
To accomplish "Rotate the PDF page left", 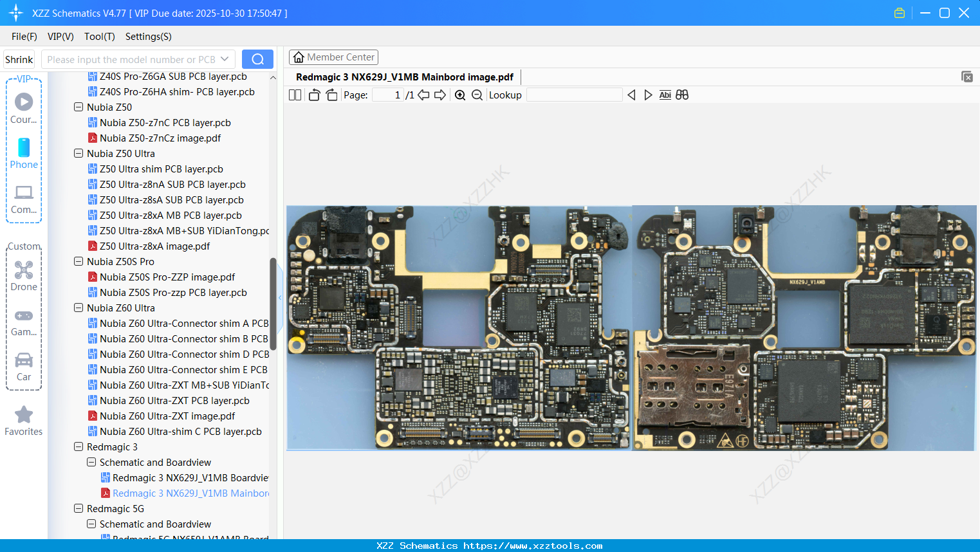I will (x=314, y=95).
